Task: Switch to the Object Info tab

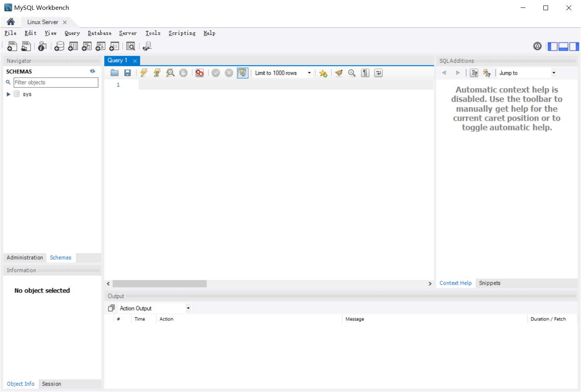Action: tap(21, 384)
